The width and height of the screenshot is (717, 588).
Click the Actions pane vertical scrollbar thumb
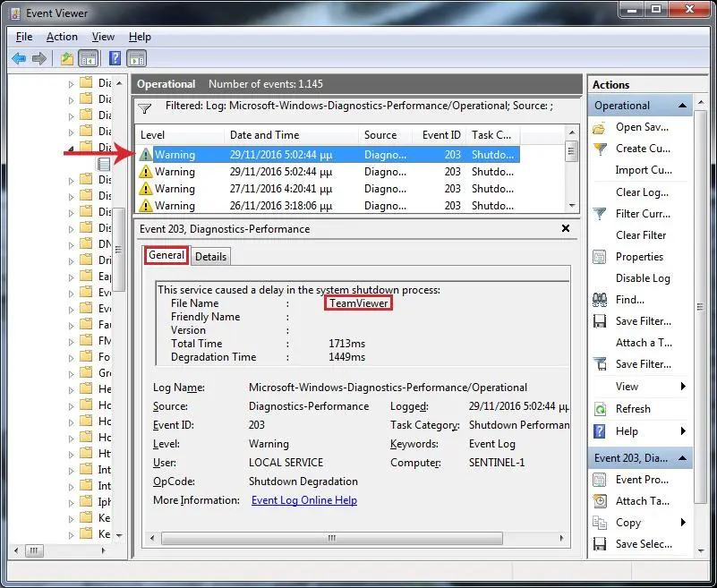click(700, 306)
